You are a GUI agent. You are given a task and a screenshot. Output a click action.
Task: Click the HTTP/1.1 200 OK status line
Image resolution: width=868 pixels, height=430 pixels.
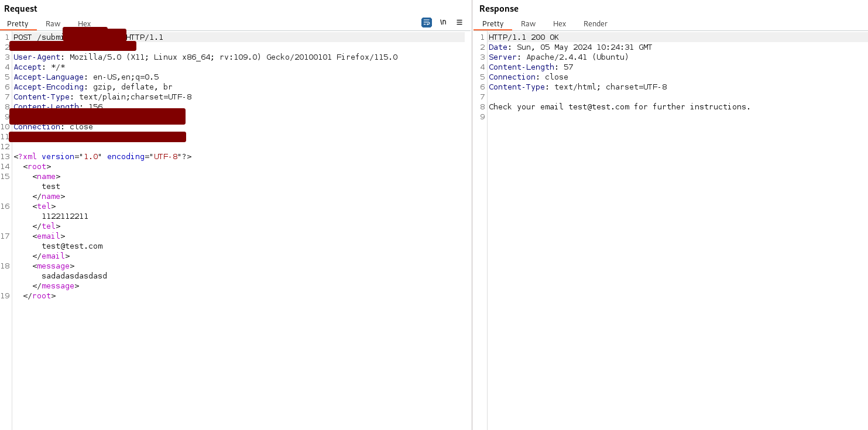point(523,37)
